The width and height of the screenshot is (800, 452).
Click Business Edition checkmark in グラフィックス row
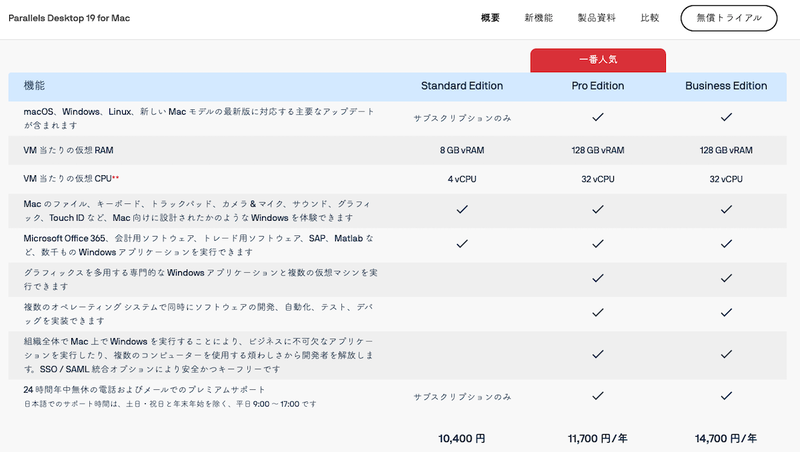(726, 278)
